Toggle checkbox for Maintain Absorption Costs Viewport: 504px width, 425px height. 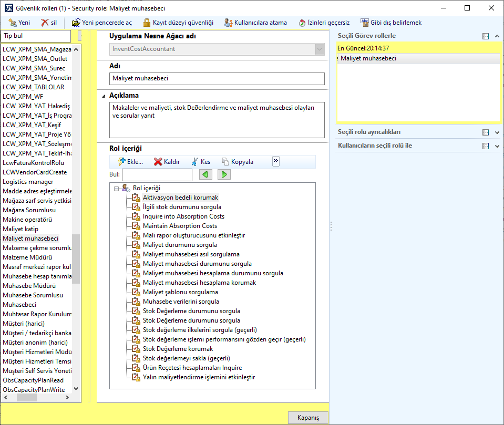click(x=136, y=226)
